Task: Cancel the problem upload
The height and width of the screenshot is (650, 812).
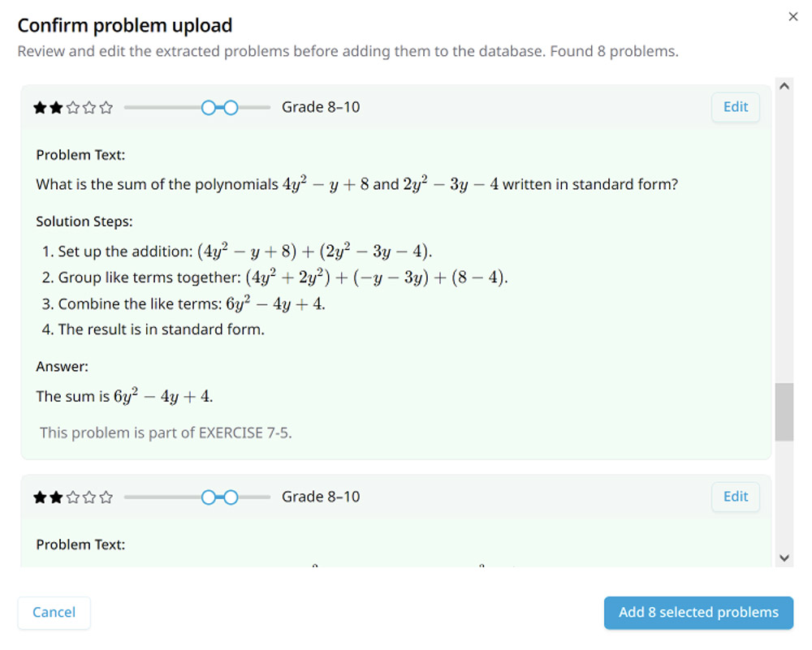Action: [x=54, y=613]
